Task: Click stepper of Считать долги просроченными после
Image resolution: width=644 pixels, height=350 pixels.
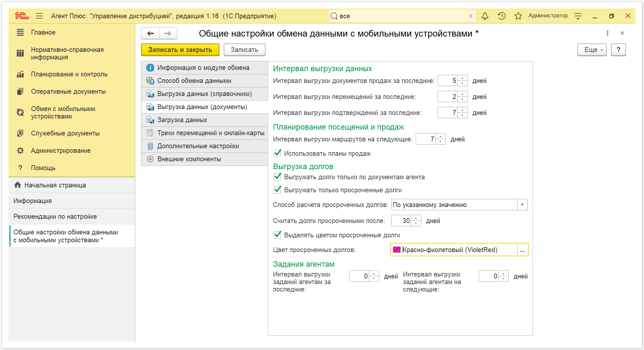Action: tap(416, 221)
